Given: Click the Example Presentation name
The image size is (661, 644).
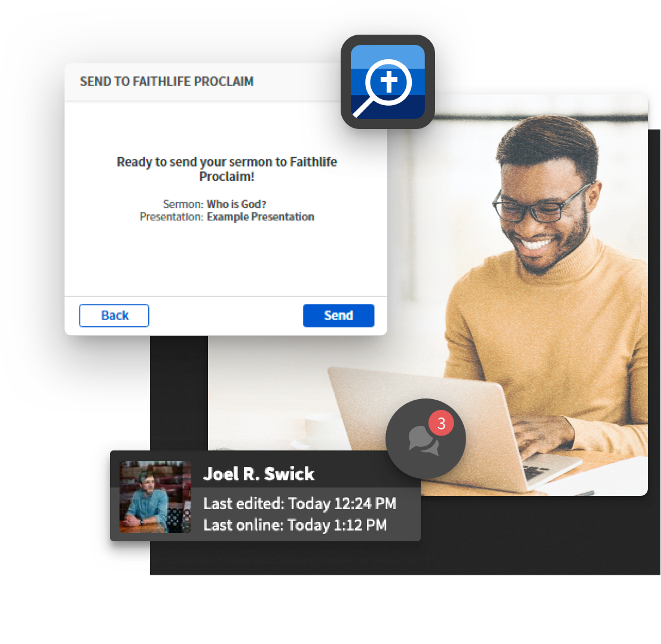Looking at the screenshot, I should coord(261,217).
